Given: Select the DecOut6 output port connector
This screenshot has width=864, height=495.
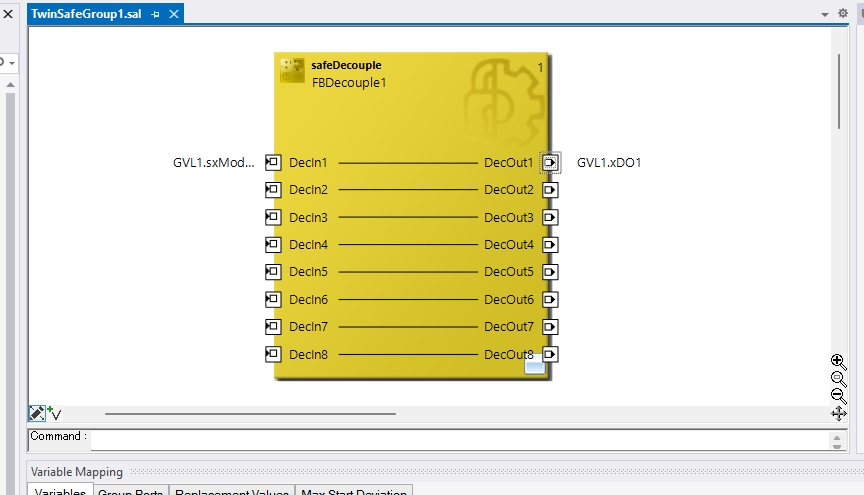Looking at the screenshot, I should pos(550,299).
